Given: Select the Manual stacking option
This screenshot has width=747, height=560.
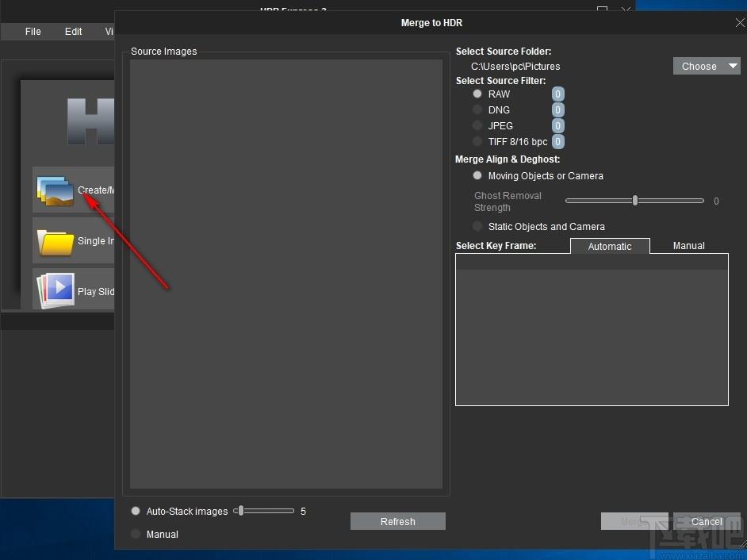Looking at the screenshot, I should pos(136,534).
